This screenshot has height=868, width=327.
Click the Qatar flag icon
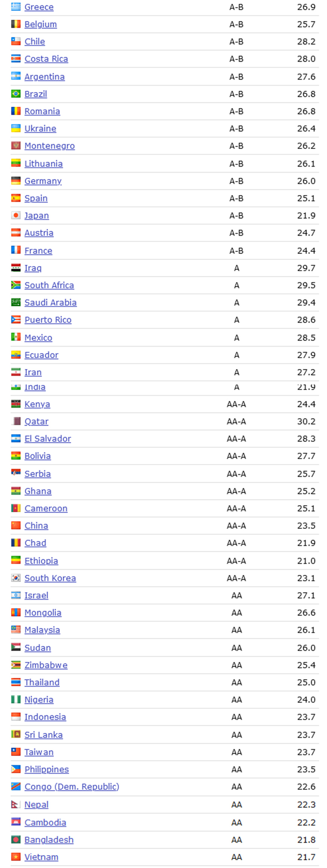[16, 421]
